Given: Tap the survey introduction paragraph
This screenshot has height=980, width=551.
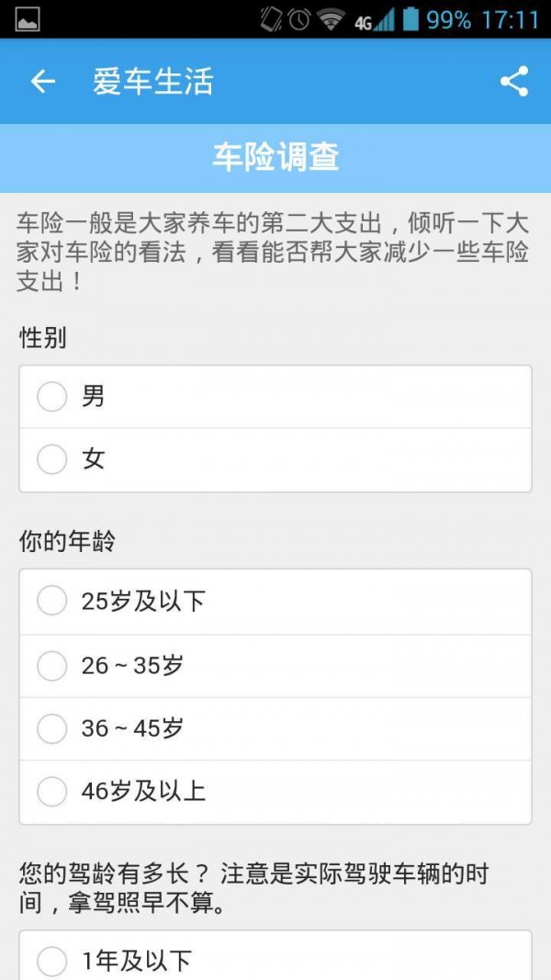Looking at the screenshot, I should 274,252.
